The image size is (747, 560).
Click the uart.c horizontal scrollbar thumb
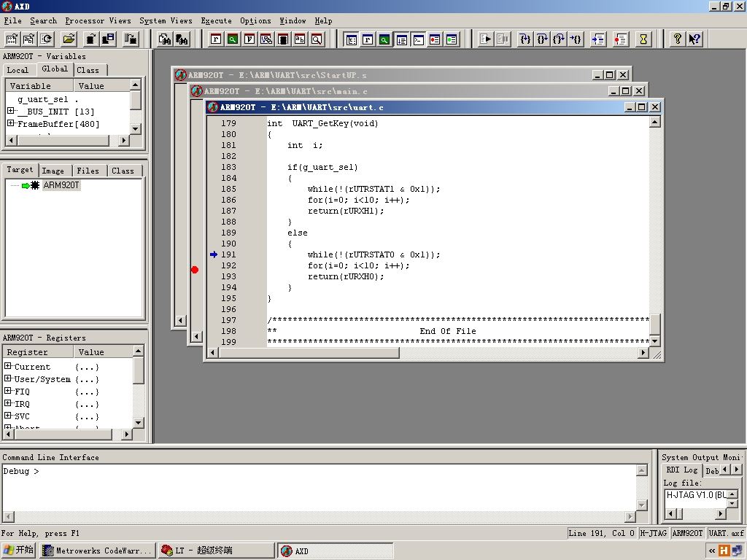[309, 353]
